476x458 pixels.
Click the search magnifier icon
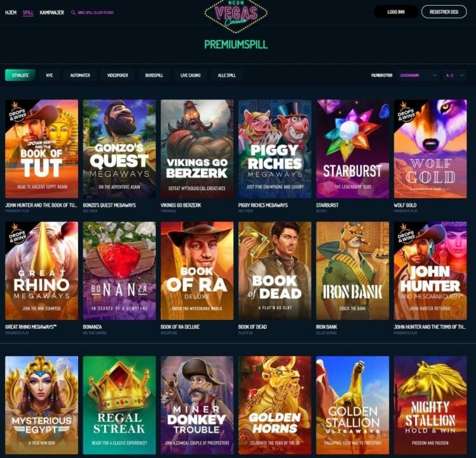pyautogui.click(x=73, y=13)
